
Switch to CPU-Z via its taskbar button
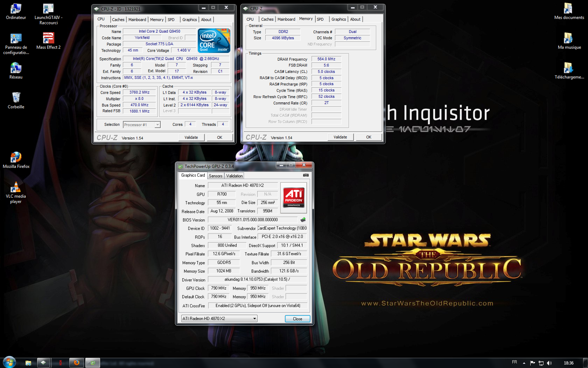pos(43,363)
